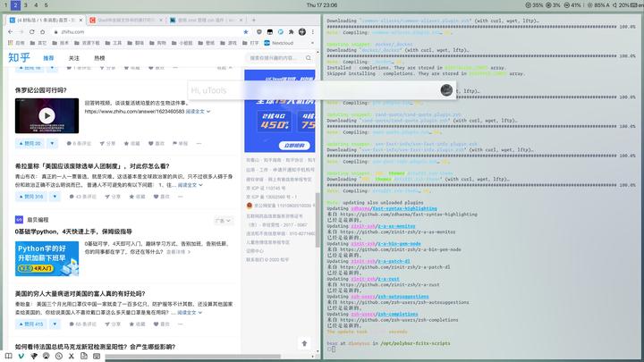Click the green V icon in bottom tray
Viewport: 644px width, 362px height.
[x=21, y=356]
